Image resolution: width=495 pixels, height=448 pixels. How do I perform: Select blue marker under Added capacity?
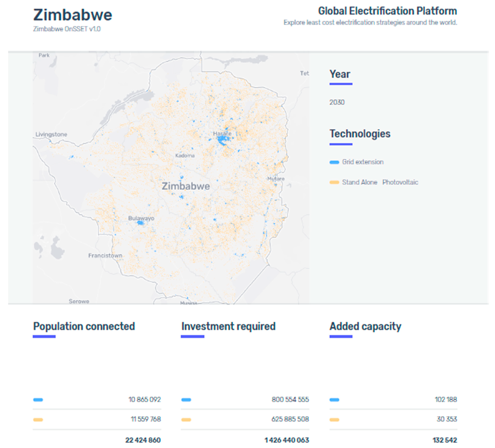click(x=334, y=400)
